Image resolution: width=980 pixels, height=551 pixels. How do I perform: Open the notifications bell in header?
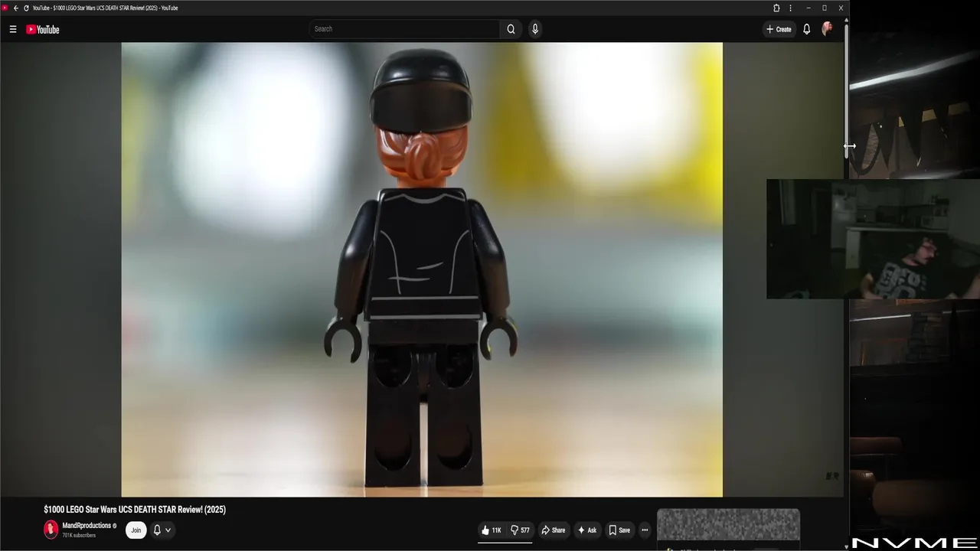point(806,29)
